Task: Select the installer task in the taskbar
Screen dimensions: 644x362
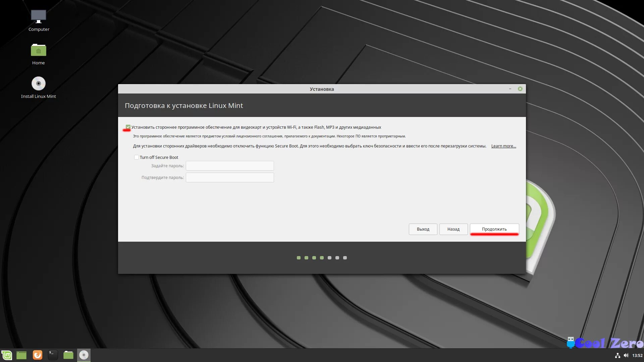Action: coord(84,355)
